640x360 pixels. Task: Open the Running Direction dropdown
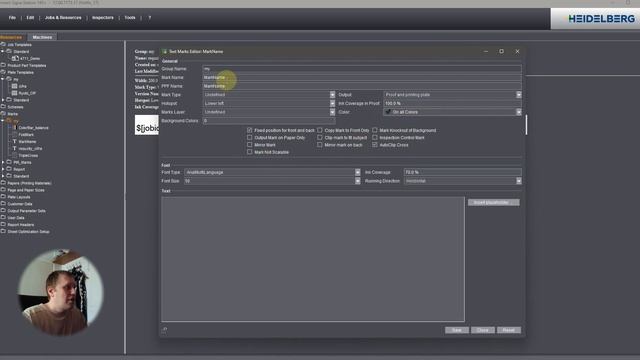point(518,181)
